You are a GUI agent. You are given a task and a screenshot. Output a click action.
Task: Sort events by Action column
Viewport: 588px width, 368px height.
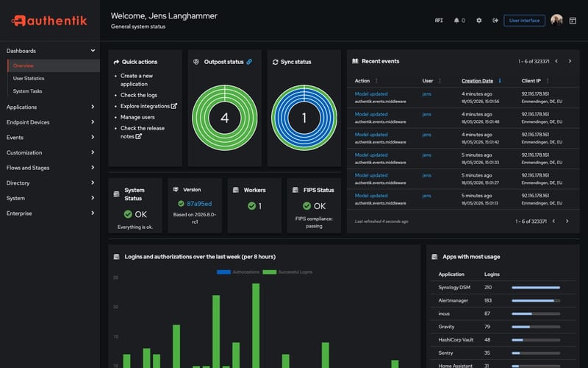(x=366, y=81)
